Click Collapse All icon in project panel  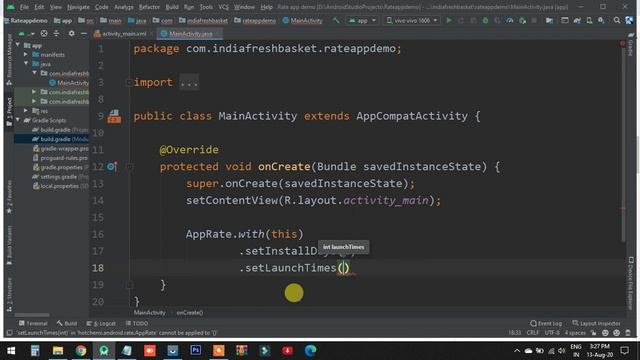[x=56, y=33]
